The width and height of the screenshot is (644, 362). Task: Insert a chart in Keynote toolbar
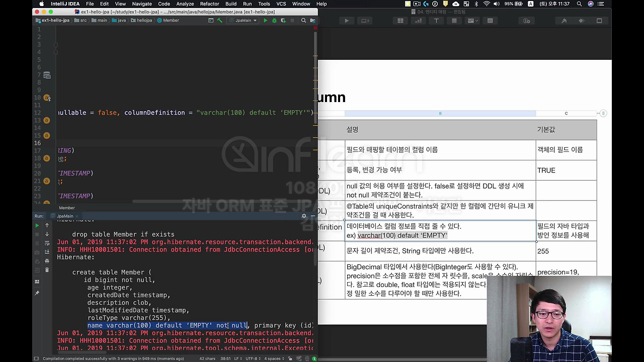pos(418,21)
